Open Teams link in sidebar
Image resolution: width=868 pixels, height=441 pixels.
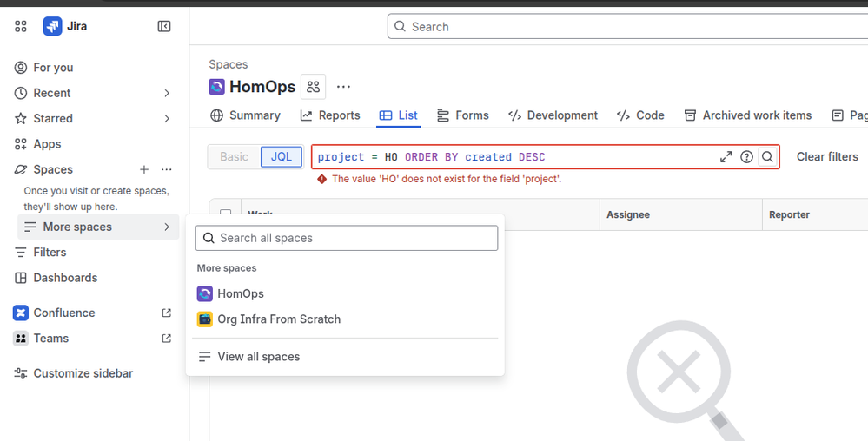(x=51, y=338)
